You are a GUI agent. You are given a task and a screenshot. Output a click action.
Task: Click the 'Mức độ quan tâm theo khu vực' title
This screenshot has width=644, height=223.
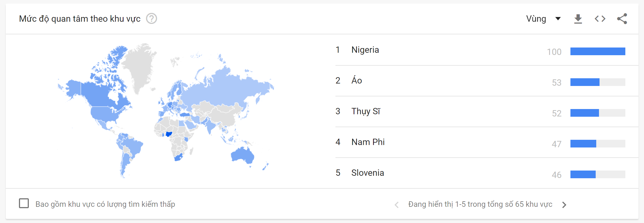pos(80,19)
